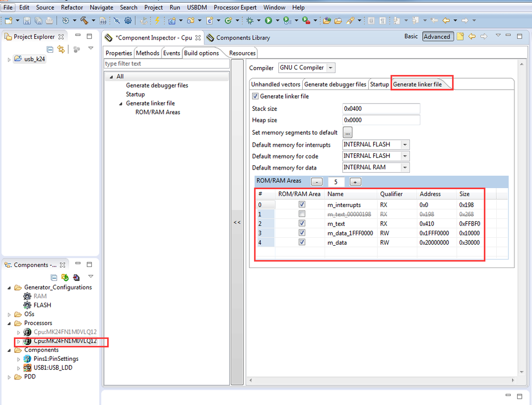The image size is (532, 405).
Task: Click the main toolbar yellow back arrow
Action: (446, 21)
